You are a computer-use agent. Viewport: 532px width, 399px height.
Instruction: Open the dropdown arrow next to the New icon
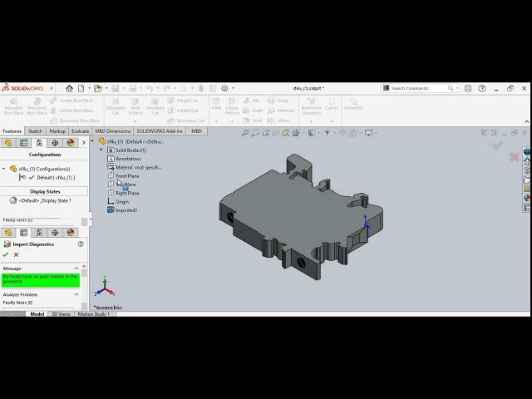89,88
